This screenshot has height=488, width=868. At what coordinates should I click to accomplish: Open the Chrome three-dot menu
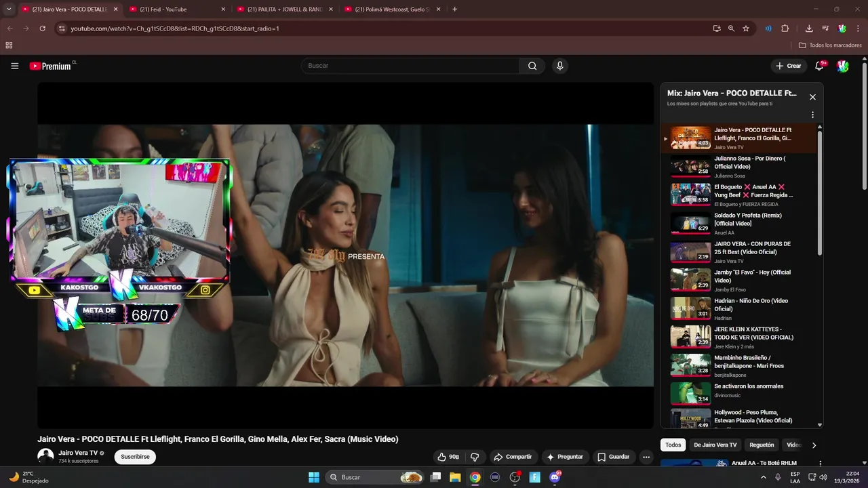858,28
